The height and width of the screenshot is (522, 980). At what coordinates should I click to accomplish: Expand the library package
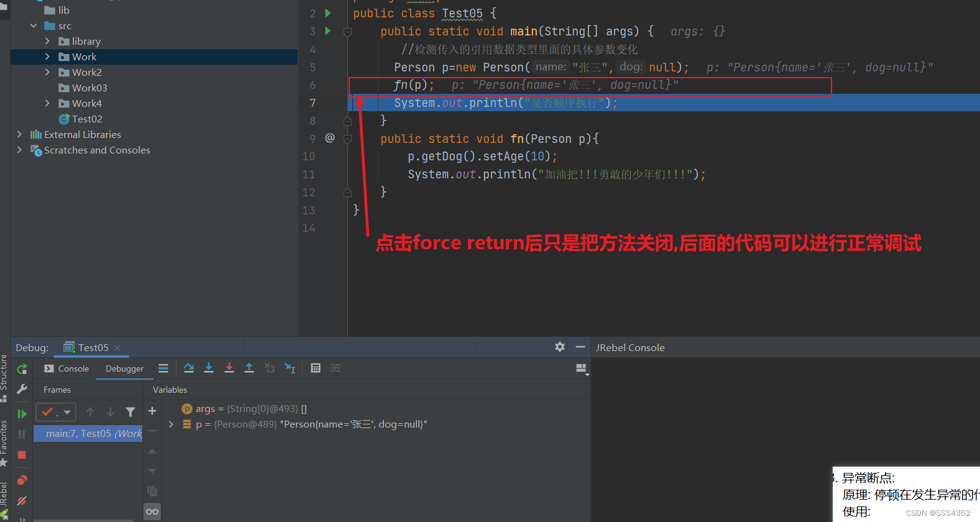[x=47, y=41]
